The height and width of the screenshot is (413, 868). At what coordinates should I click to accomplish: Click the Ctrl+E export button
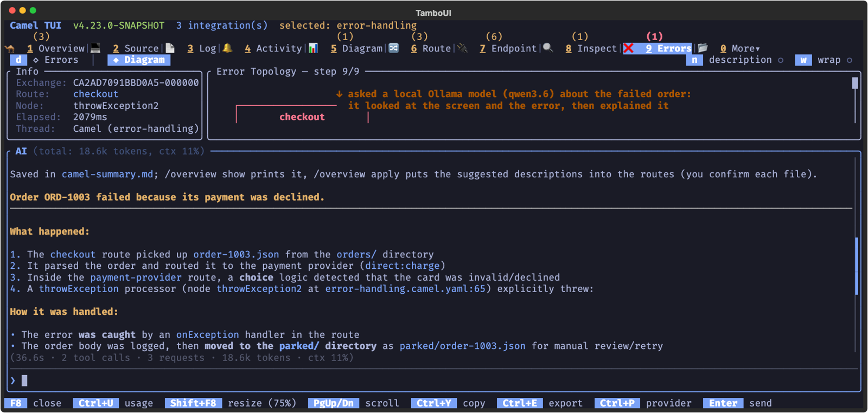click(x=540, y=403)
